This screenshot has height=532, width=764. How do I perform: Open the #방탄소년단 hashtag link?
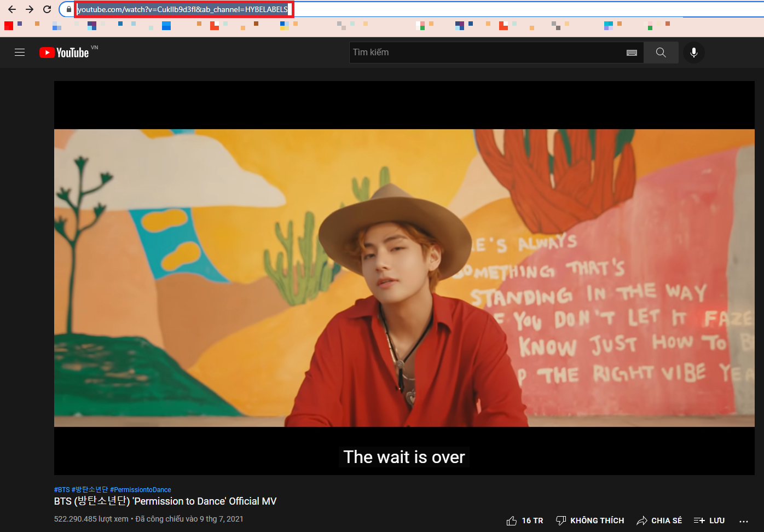click(x=90, y=490)
